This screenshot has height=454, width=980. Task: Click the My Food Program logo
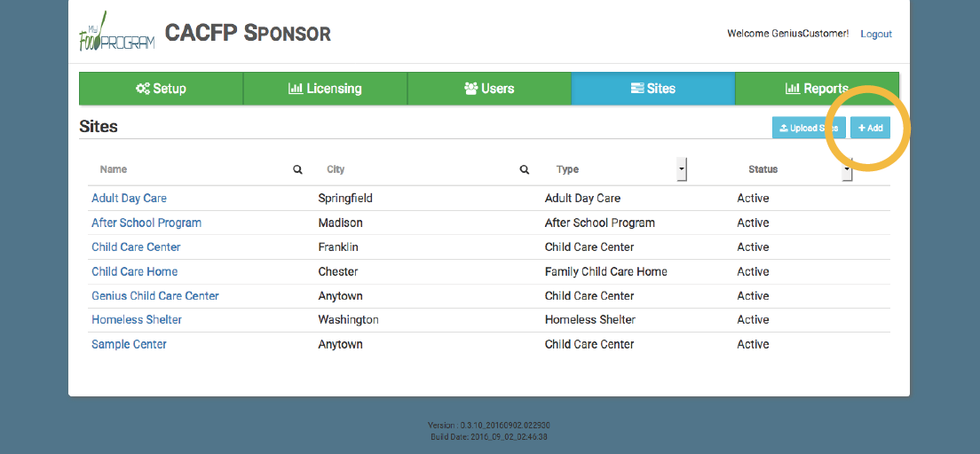116,31
